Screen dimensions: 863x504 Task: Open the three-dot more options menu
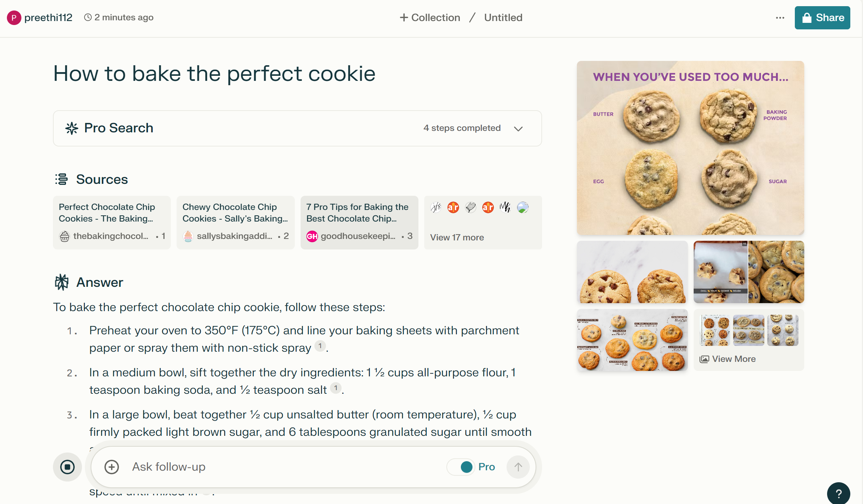(x=780, y=18)
